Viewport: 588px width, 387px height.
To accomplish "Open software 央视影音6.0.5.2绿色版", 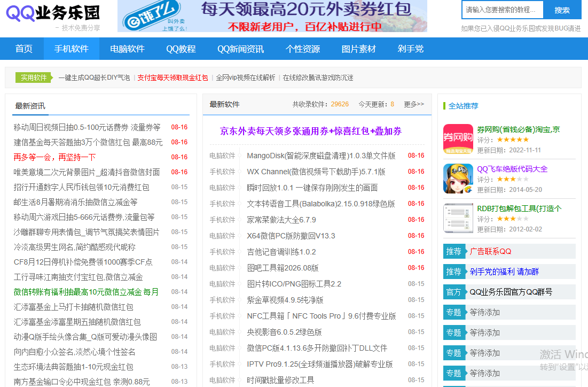I will point(284,332).
